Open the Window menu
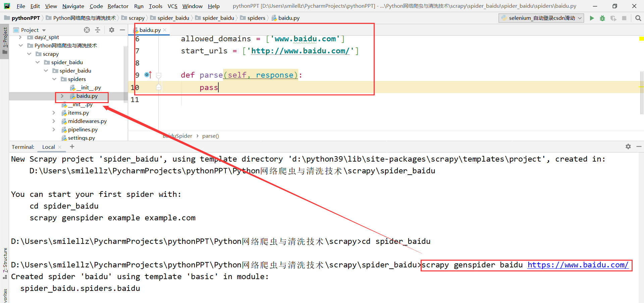This screenshot has height=303, width=644. coord(193,6)
